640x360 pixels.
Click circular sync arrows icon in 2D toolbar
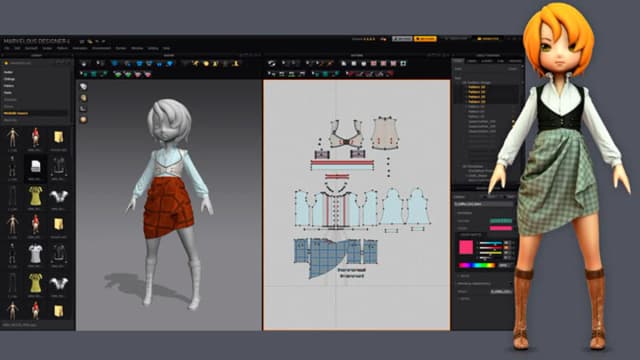pyautogui.click(x=271, y=63)
